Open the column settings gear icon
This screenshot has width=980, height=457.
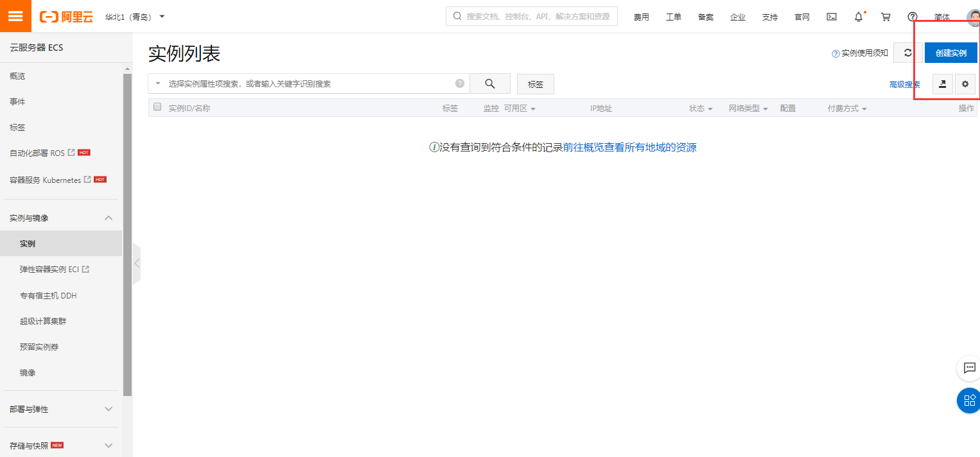[965, 84]
